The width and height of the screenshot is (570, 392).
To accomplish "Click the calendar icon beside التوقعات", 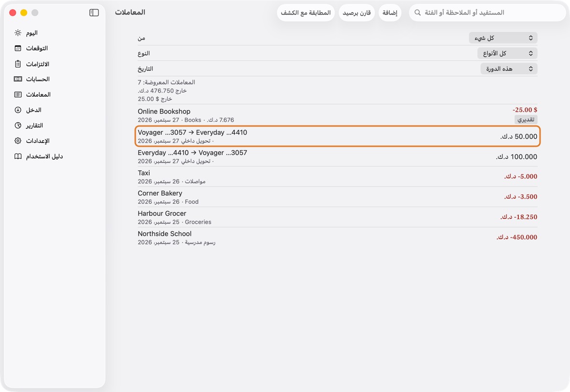I will pyautogui.click(x=18, y=48).
